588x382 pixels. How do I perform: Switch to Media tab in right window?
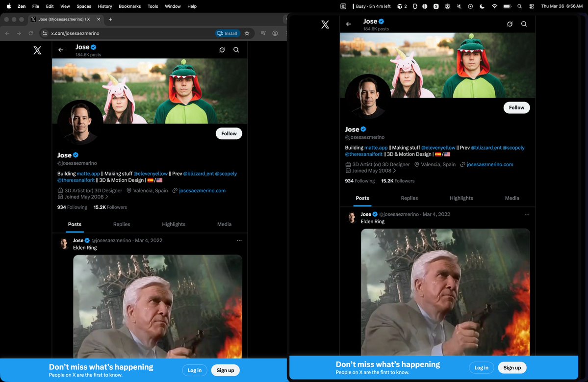[512, 198]
